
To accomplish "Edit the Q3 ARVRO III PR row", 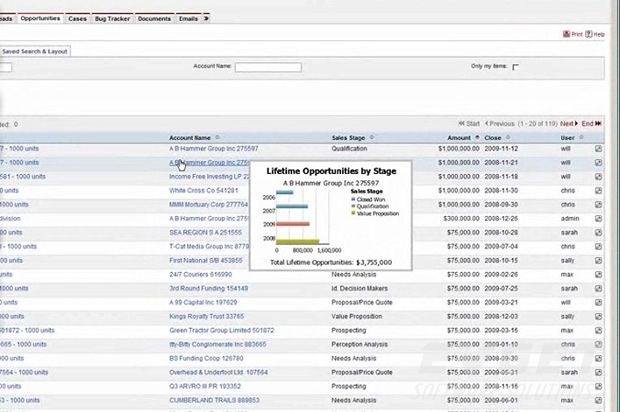I will click(598, 386).
